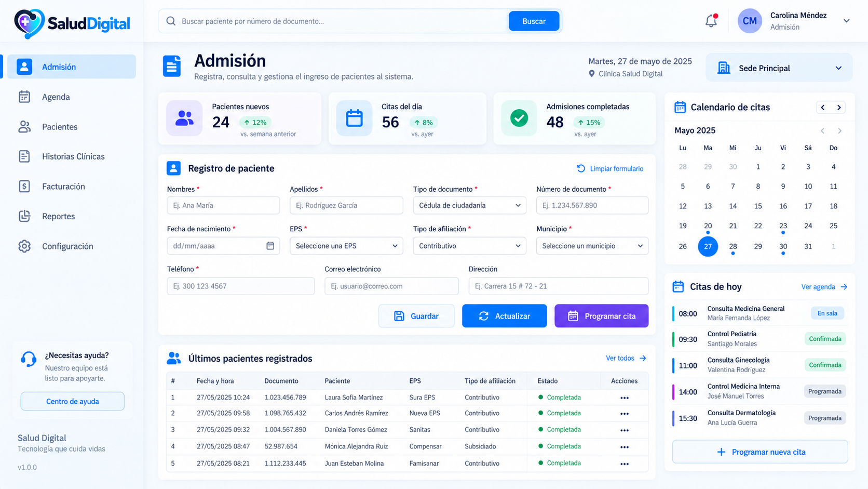This screenshot has width=868, height=489.
Task: Open the Municipio dropdown
Action: tap(592, 246)
